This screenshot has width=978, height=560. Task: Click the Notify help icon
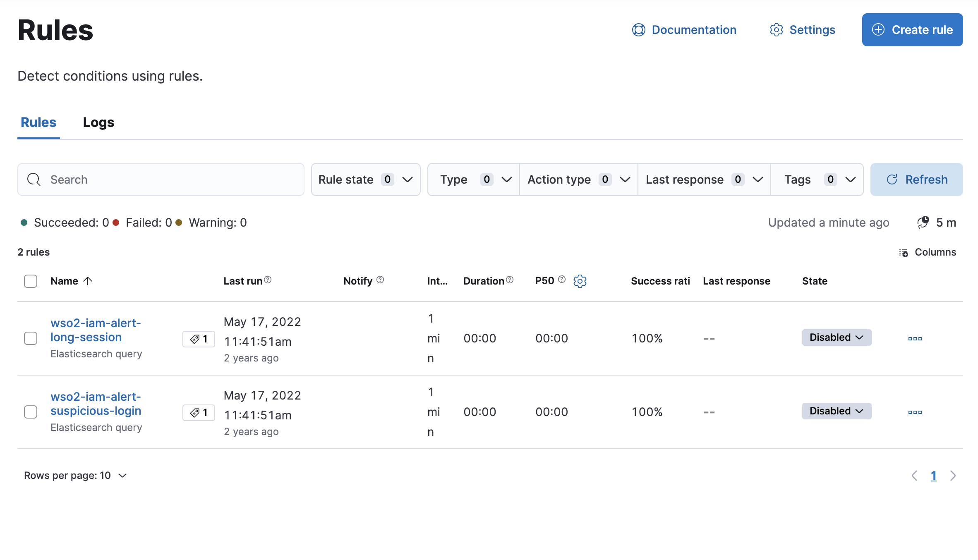coord(380,280)
